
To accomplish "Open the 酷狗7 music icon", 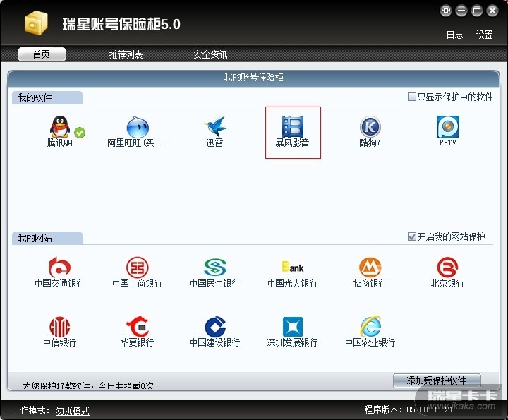I will click(370, 127).
